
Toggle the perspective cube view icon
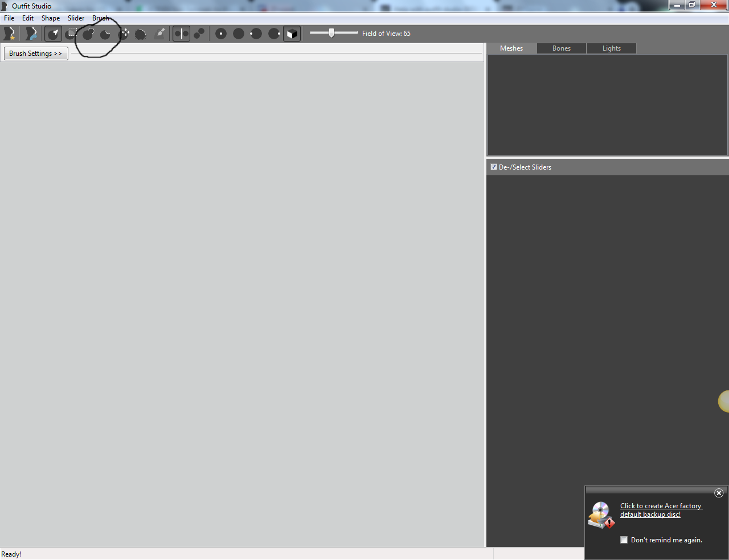point(292,34)
